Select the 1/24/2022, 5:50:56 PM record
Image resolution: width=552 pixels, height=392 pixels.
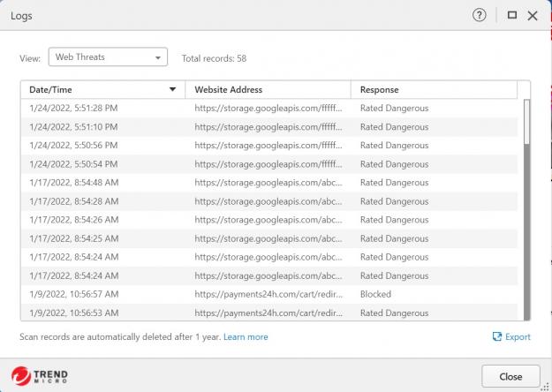[x=269, y=146]
